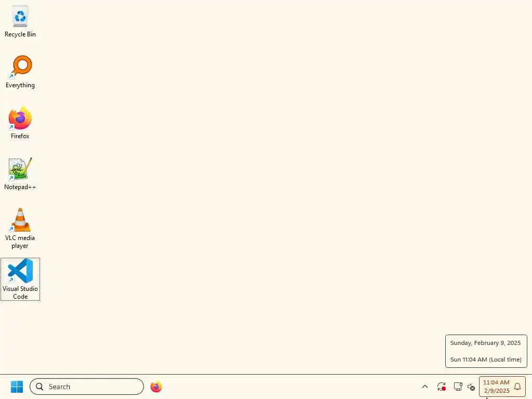Viewport: 532px width, 399px height.
Task: Click the Notepad++ label text
Action: 20,187
